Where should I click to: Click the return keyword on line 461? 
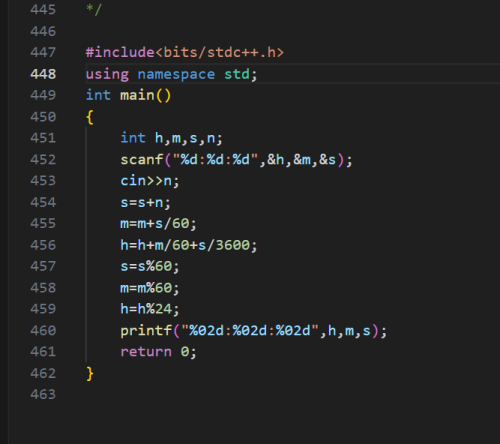pos(146,352)
